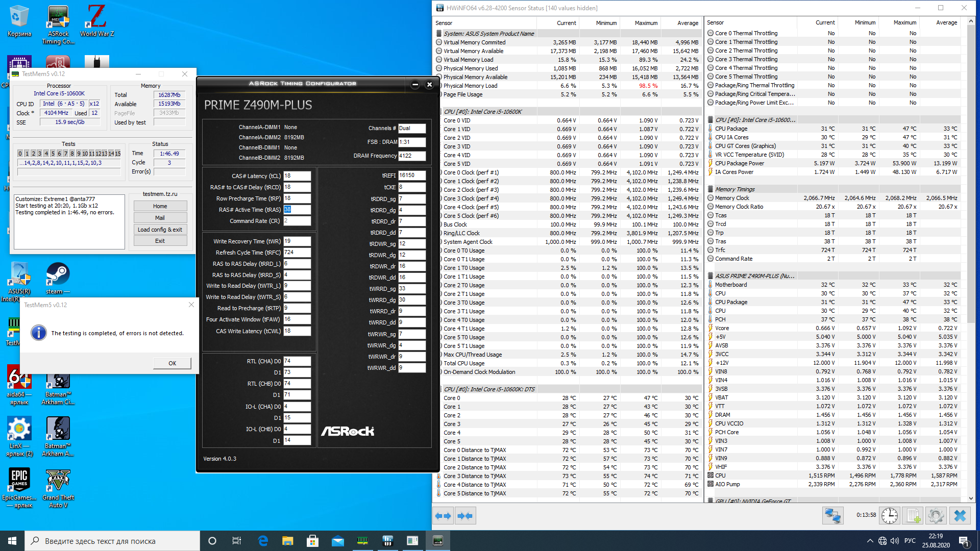Close sensors with the blue X icon

click(960, 516)
